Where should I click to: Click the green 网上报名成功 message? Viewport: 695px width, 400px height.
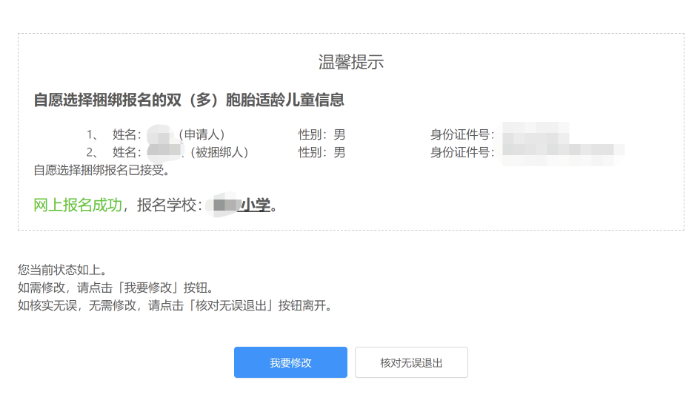click(78, 205)
